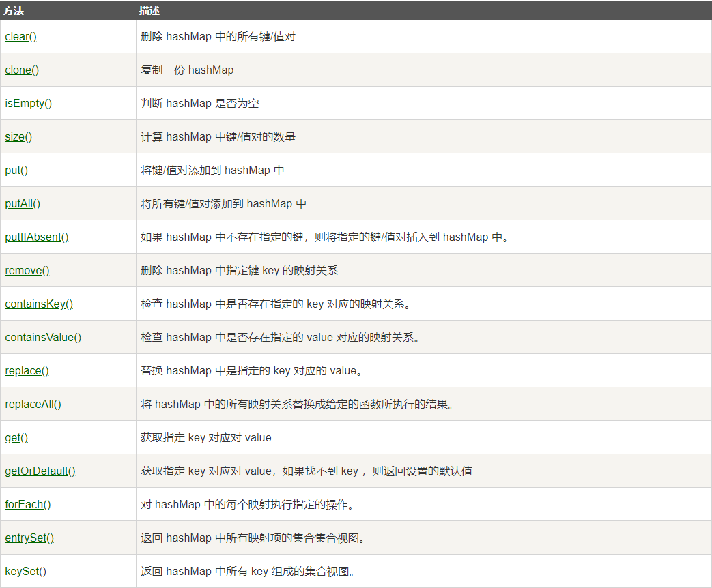Open the replace() method link
This screenshot has height=588, width=712.
coord(27,370)
